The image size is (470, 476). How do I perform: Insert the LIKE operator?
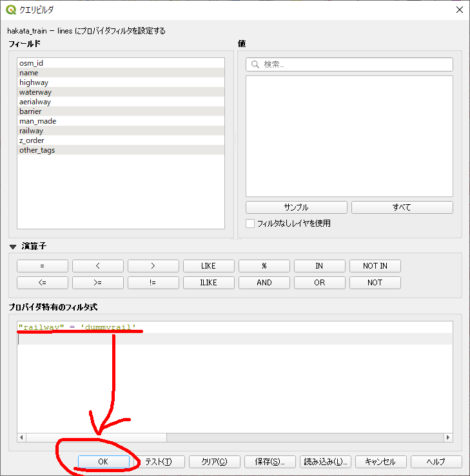(x=208, y=266)
